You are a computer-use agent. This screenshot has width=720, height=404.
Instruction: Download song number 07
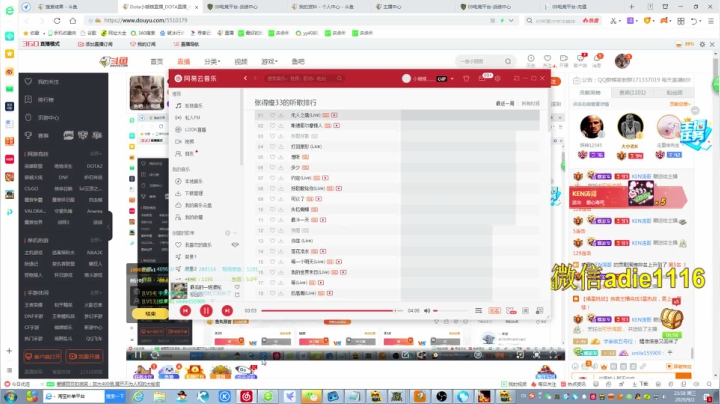tap(281, 178)
